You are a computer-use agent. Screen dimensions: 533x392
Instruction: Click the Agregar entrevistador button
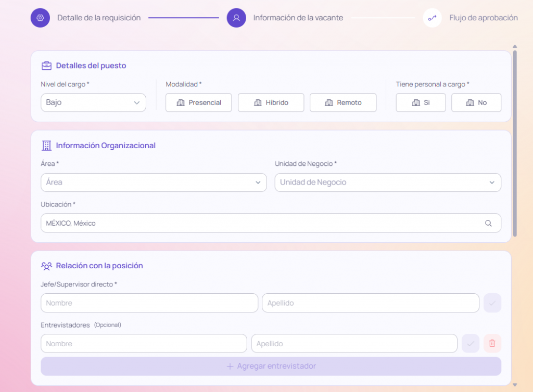(x=271, y=366)
